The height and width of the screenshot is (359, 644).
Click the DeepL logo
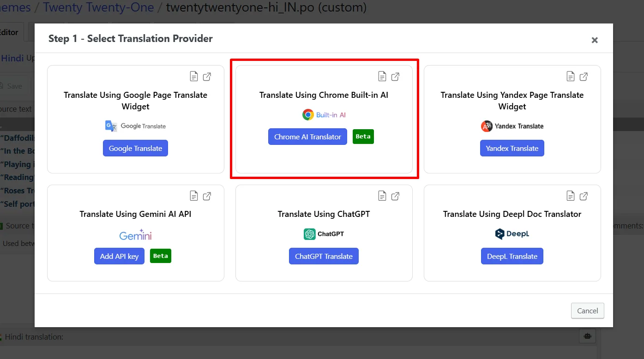[x=512, y=234]
